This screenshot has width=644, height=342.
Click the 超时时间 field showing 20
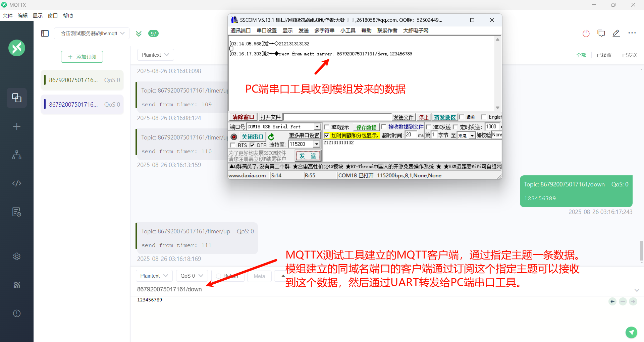click(x=410, y=135)
